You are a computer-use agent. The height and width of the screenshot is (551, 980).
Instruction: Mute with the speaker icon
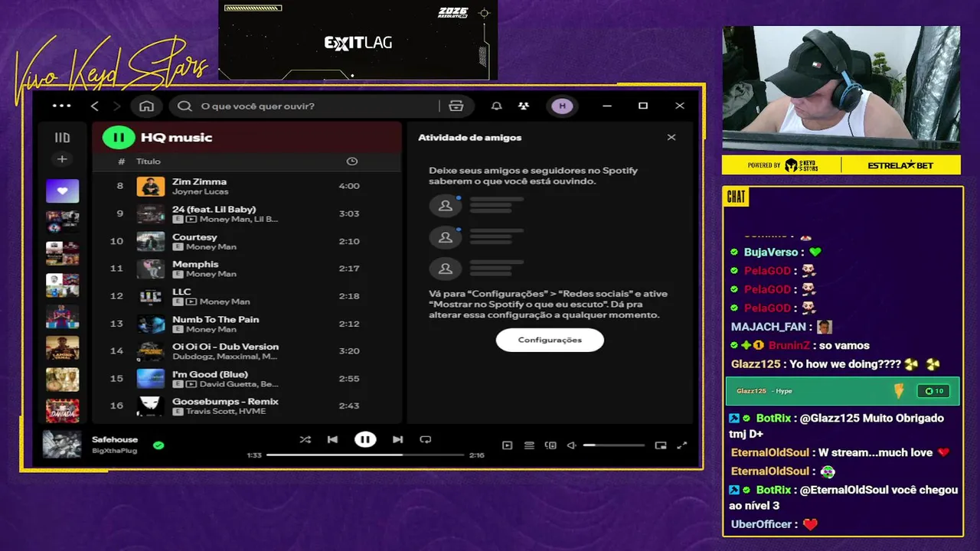[571, 445]
